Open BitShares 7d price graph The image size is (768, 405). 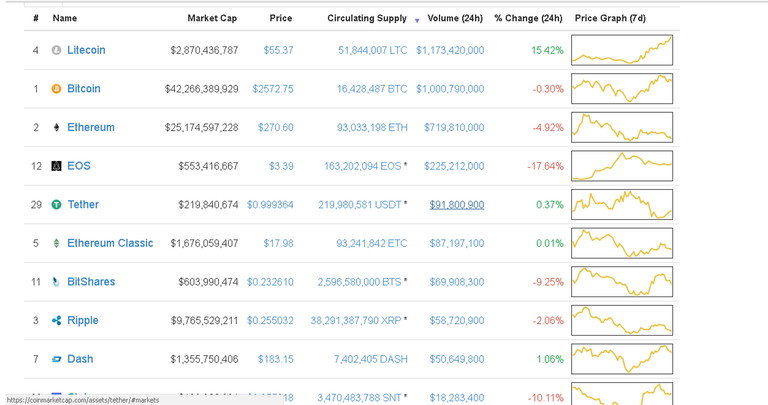(x=622, y=282)
